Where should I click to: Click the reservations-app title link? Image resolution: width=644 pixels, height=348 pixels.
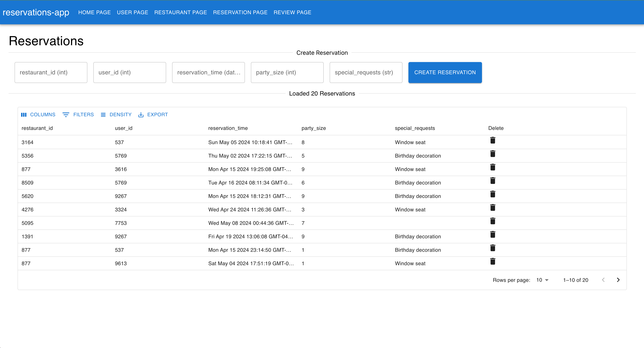coord(36,13)
